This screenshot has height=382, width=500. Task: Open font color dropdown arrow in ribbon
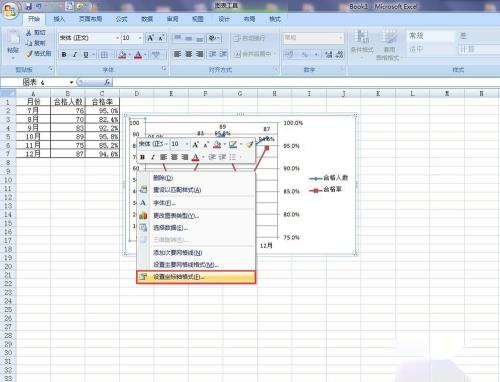[145, 54]
